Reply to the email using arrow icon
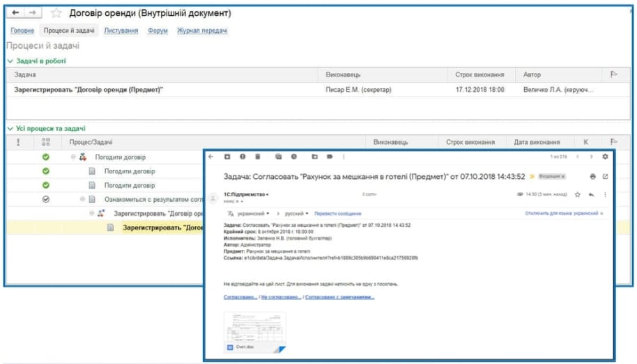 591,194
